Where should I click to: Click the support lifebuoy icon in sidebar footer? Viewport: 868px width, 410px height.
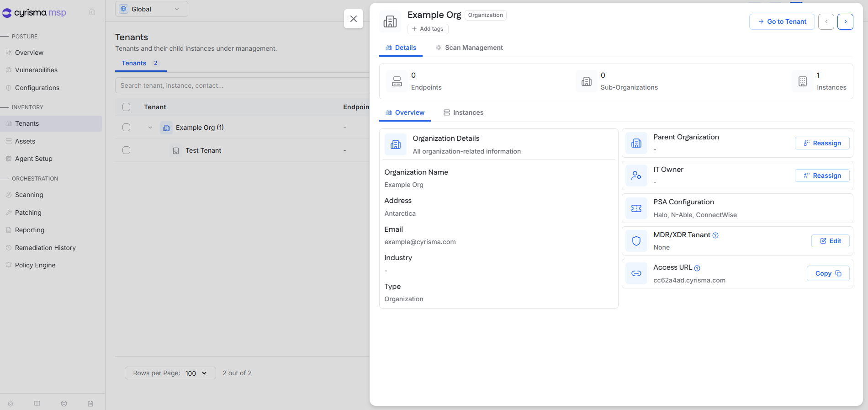click(64, 404)
